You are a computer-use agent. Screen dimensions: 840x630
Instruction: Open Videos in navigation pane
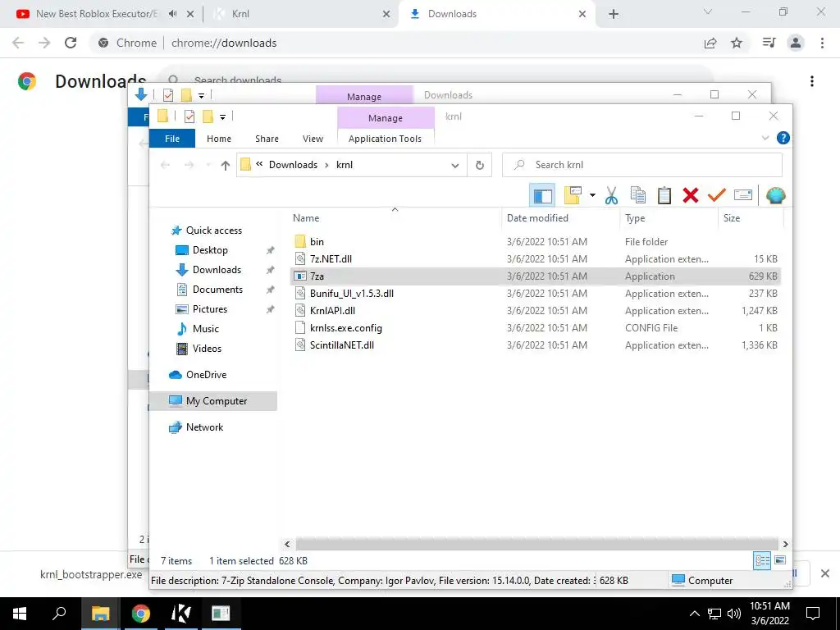coord(207,348)
